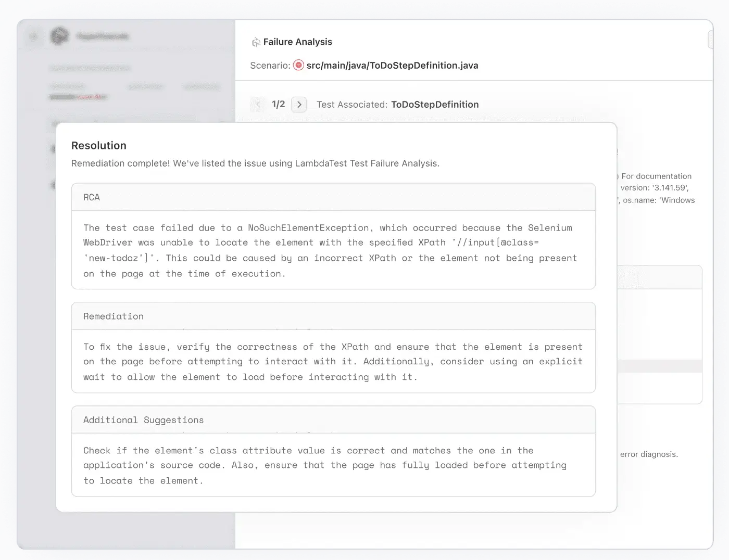Click the previous failure left chevron
The image size is (729, 560).
[x=258, y=105]
